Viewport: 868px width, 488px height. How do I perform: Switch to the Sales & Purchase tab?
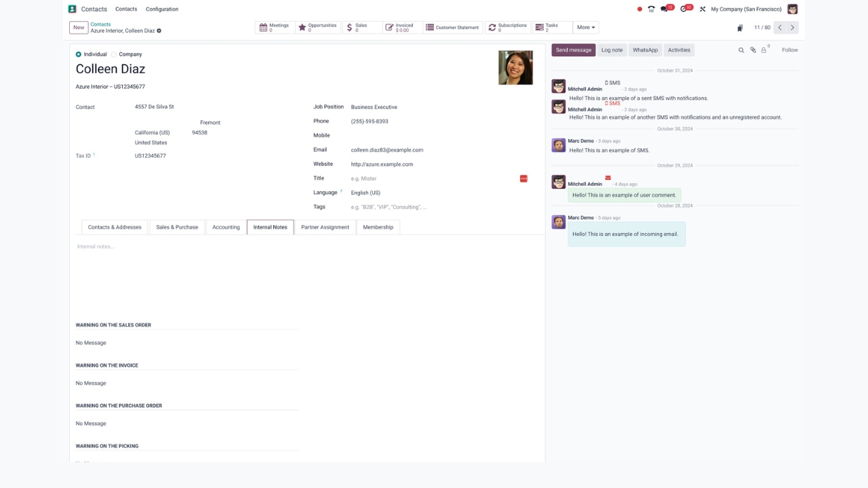(x=177, y=227)
